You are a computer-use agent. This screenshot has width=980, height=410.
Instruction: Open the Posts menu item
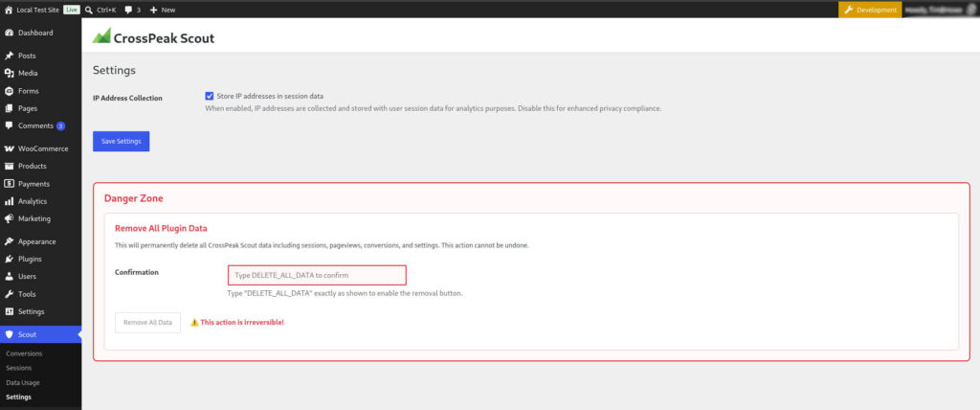coord(40,56)
